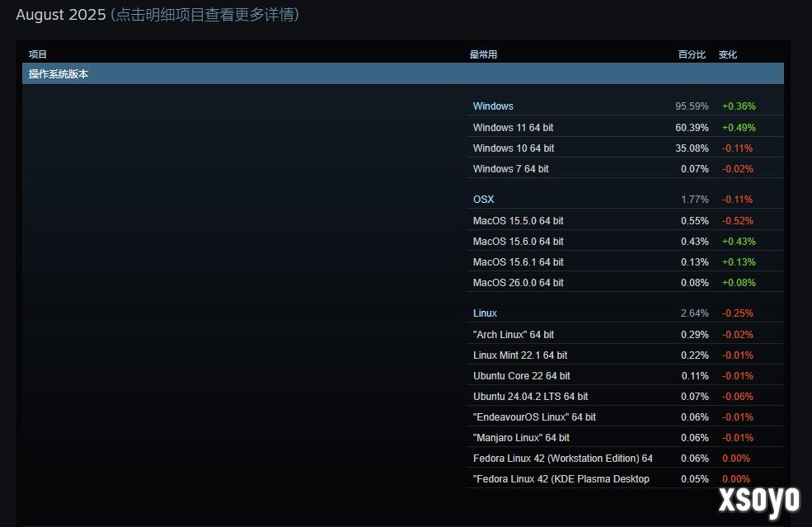Viewport: 812px width, 527px height.
Task: Click the -0.52% MacOS 15.5.0 change
Action: tap(738, 221)
